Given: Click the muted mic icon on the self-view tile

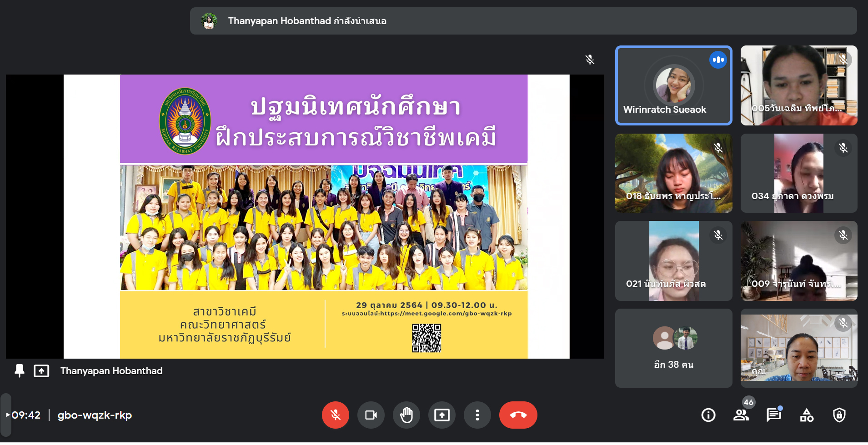Looking at the screenshot, I should click(x=843, y=323).
